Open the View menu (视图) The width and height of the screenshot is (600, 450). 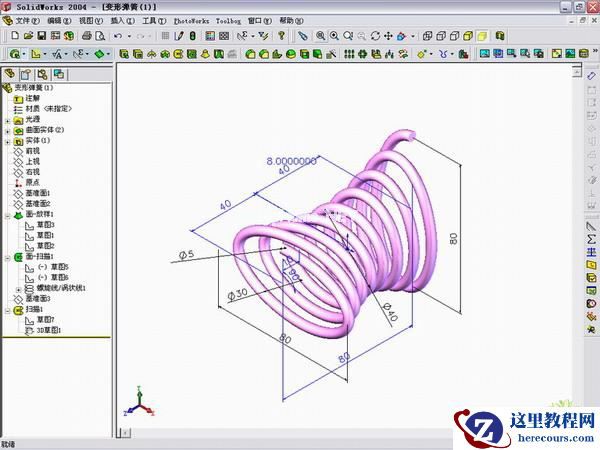(91, 21)
